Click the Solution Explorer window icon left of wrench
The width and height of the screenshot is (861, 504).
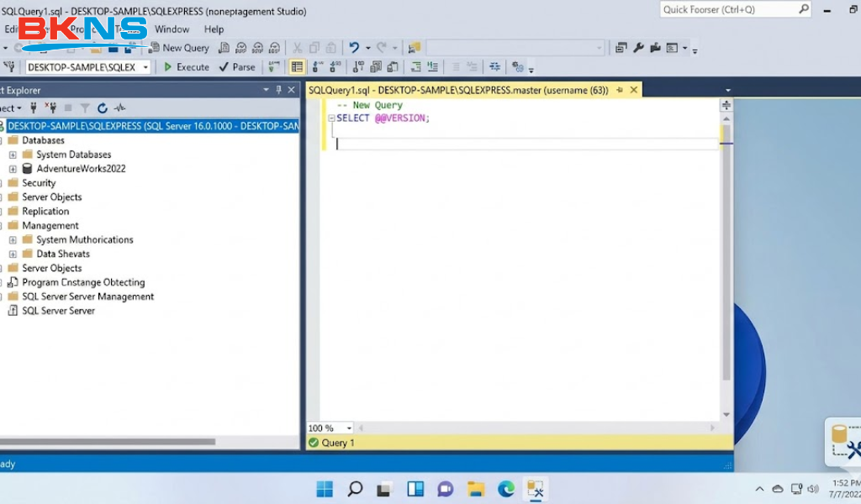click(x=621, y=48)
